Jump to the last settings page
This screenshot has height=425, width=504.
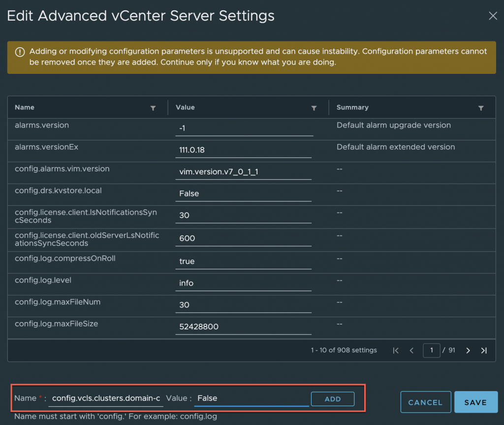[484, 351]
